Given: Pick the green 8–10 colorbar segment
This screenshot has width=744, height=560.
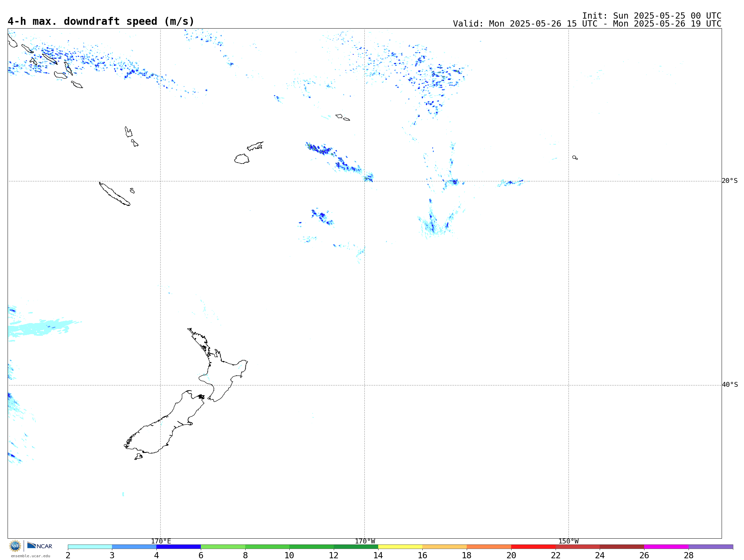Looking at the screenshot, I should (x=267, y=547).
